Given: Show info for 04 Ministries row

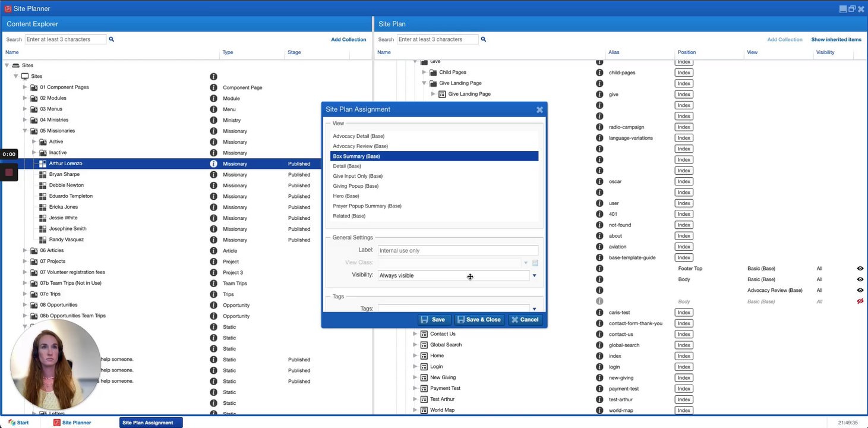Looking at the screenshot, I should (213, 120).
